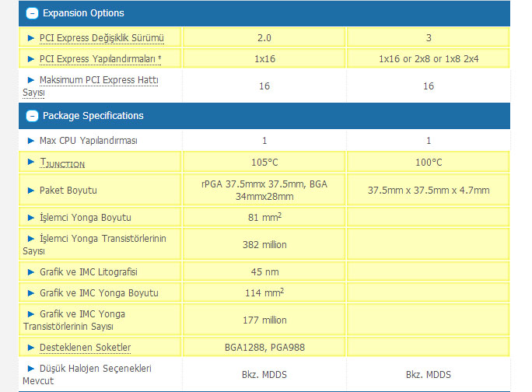Select the Düşük Halojen Seçenekleri Mevcut label
The width and height of the screenshot is (532, 392).
tap(87, 375)
